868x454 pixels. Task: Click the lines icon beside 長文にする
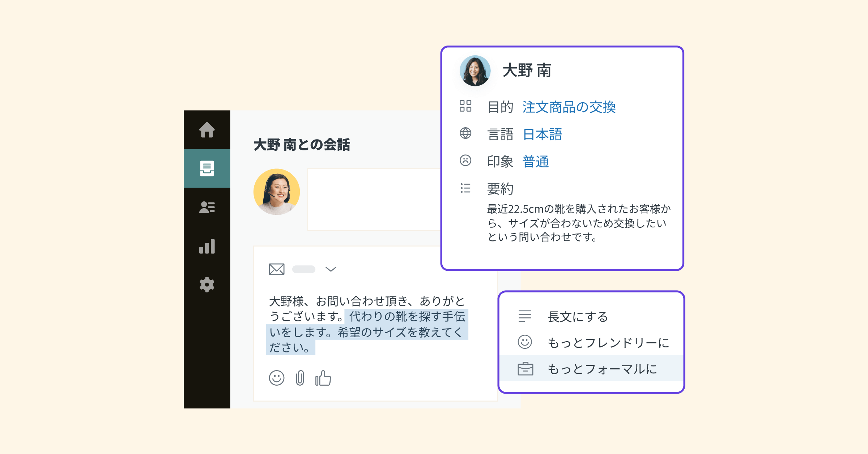[525, 316]
